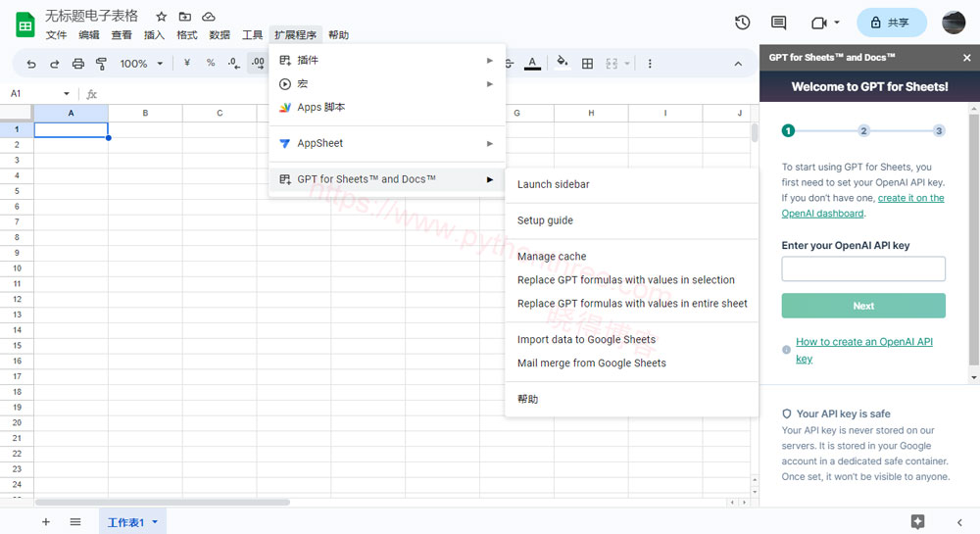Image resolution: width=980 pixels, height=534 pixels.
Task: Select Apps 脚本 menu entry
Action: [387, 108]
